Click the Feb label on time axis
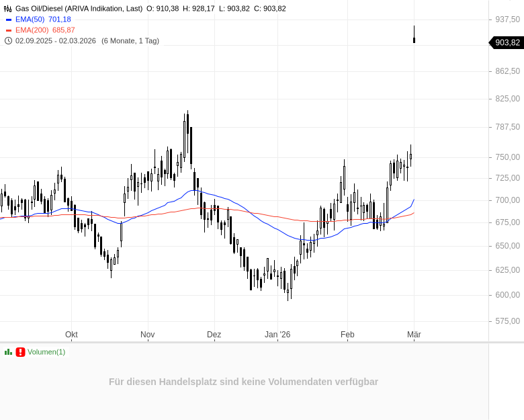524x420 pixels. click(347, 335)
